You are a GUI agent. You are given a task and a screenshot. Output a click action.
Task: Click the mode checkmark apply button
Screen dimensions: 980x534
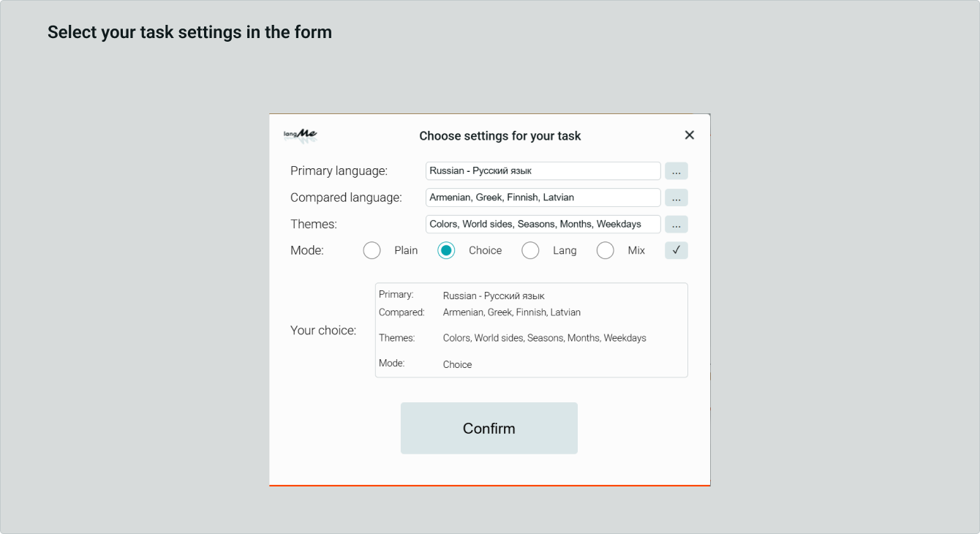[676, 251]
